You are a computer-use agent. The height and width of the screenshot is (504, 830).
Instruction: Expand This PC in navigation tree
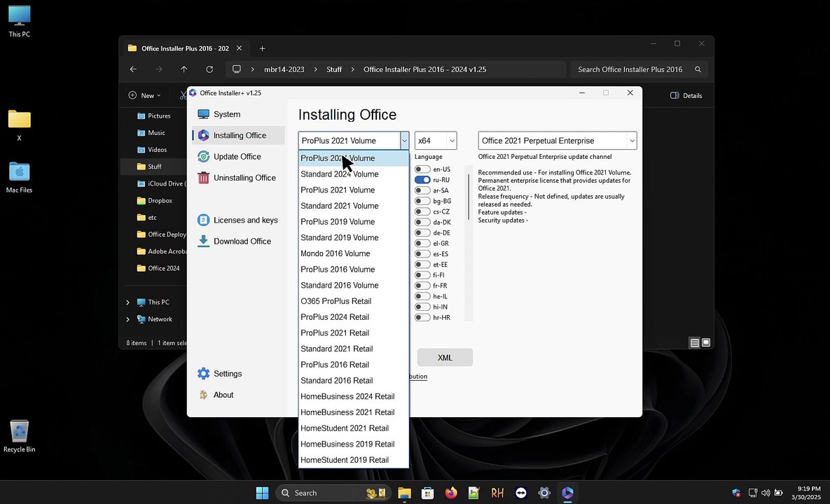(x=127, y=302)
